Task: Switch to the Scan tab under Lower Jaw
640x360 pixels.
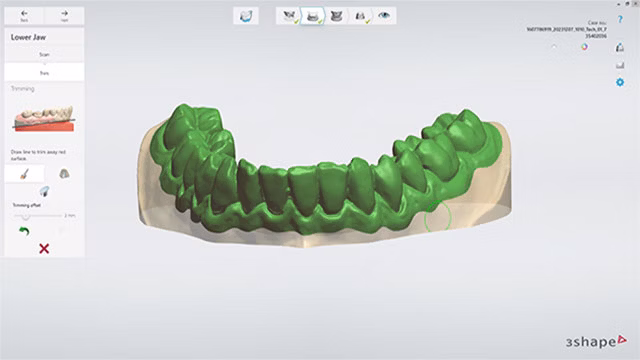Action: coord(44,54)
